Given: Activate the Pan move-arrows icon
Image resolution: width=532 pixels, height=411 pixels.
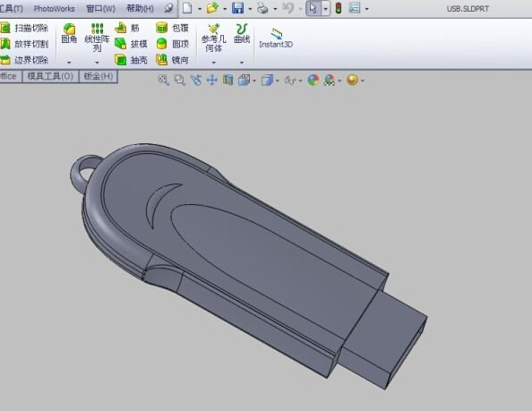Looking at the screenshot, I should click(x=212, y=81).
